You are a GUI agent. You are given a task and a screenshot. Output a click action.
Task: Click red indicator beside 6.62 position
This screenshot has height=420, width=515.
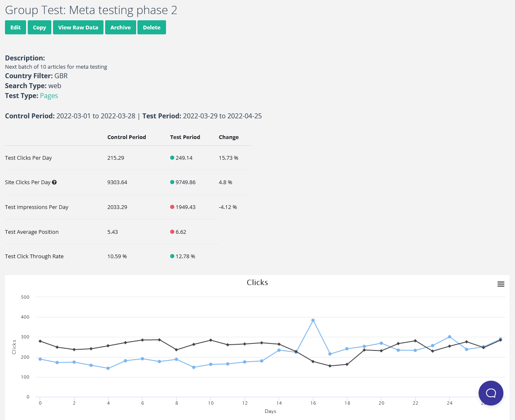(x=172, y=232)
